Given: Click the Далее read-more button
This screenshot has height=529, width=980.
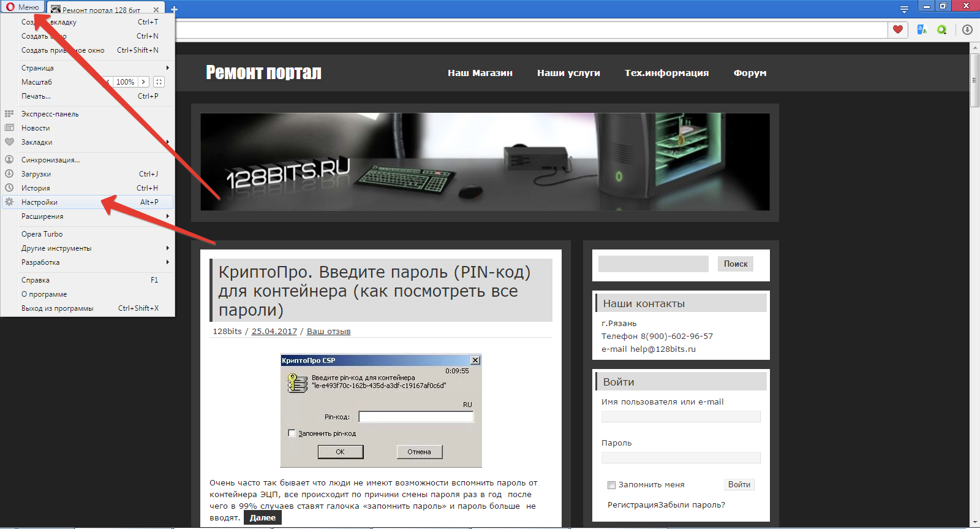Looking at the screenshot, I should click(263, 518).
